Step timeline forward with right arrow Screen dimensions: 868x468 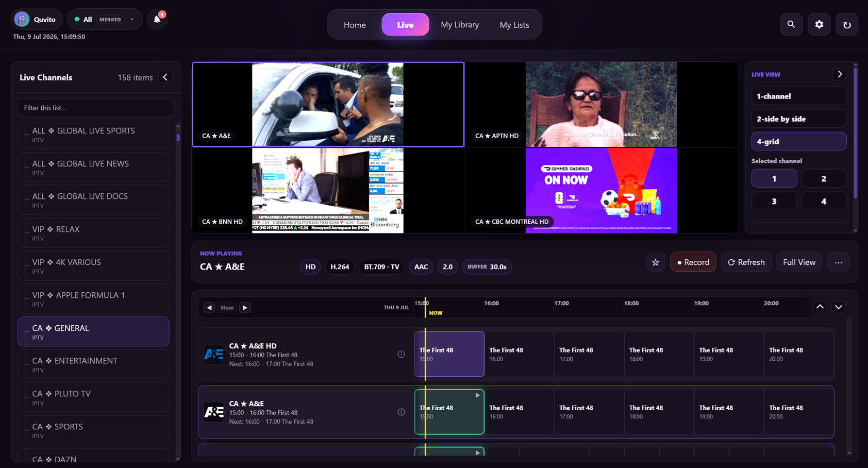tap(245, 308)
